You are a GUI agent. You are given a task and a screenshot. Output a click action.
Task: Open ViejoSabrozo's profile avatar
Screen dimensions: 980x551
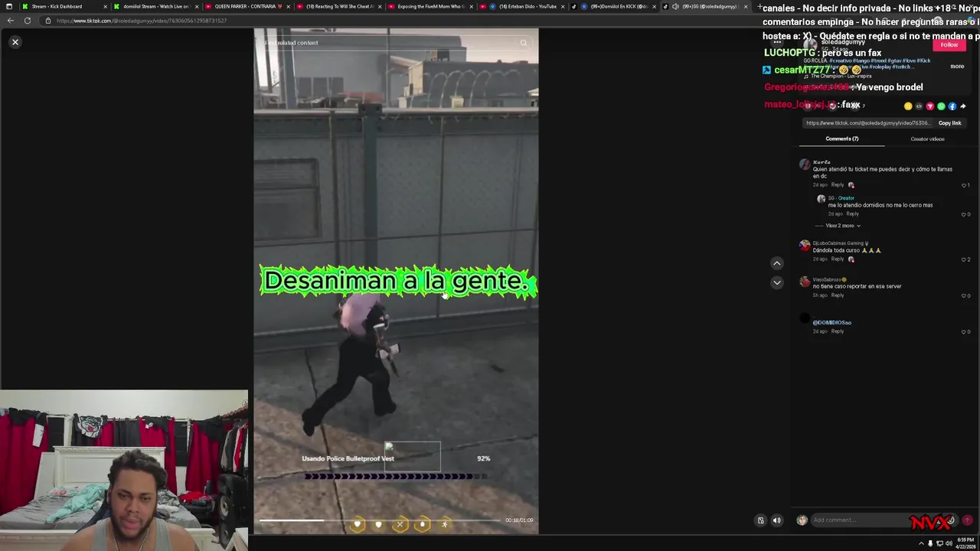[804, 282]
